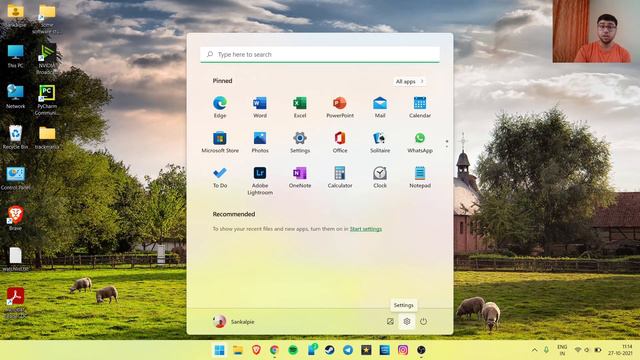Viewport: 640px width, 360px height.
Task: Open Brave browser from the taskbar
Action: pyautogui.click(x=256, y=350)
